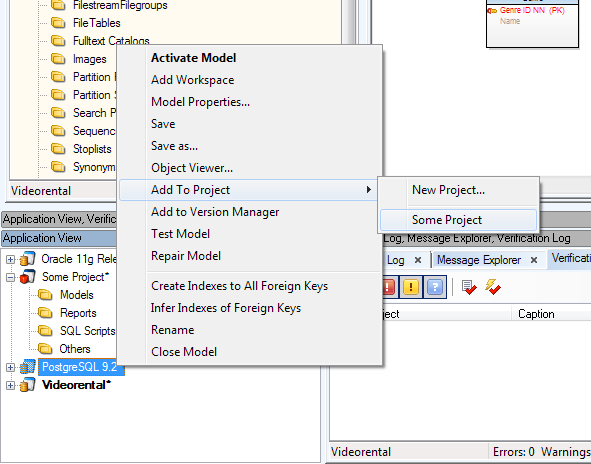
Task: Choose Save in the context menu
Action: tap(250, 124)
